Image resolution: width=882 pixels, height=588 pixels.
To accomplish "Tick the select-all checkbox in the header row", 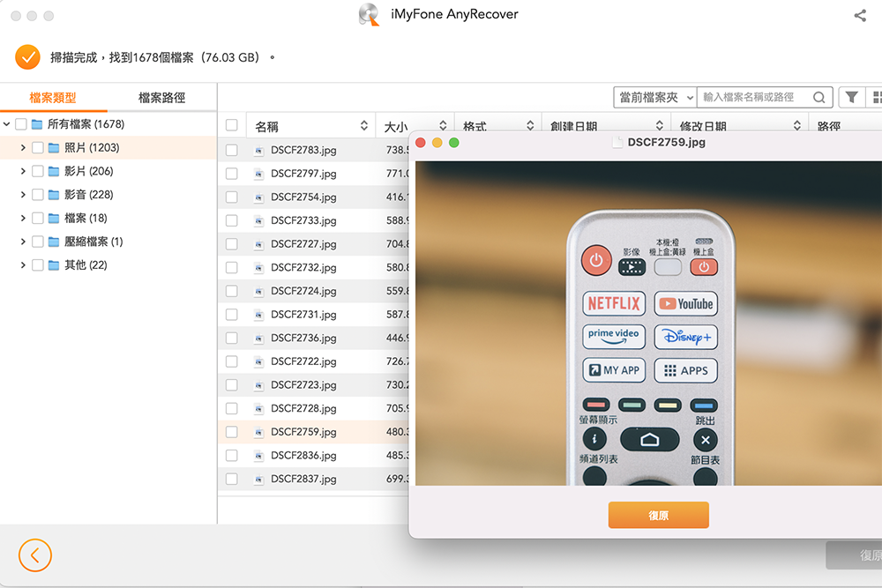I will coord(232,124).
